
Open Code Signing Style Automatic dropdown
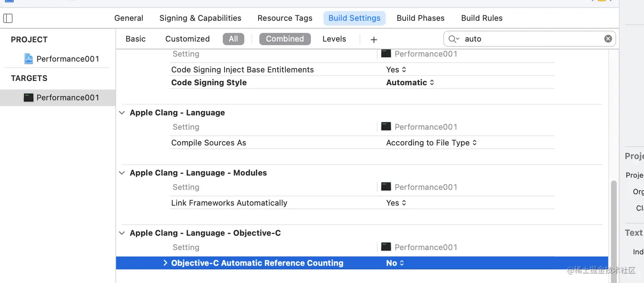pyautogui.click(x=410, y=82)
